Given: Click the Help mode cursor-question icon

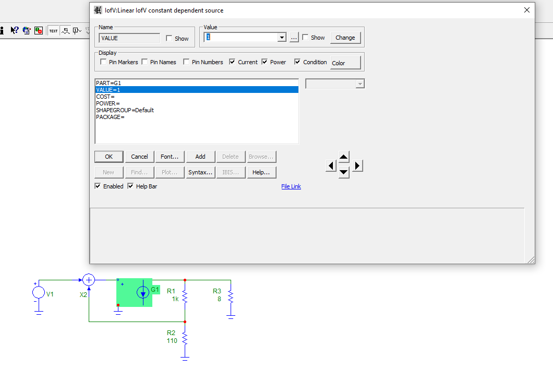Looking at the screenshot, I should click(x=14, y=31).
